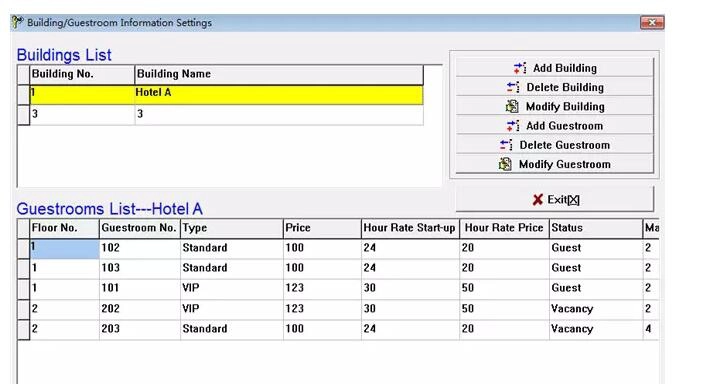This screenshot has width=702, height=384.
Task: Click the row selector for room 203
Action: click(23, 330)
